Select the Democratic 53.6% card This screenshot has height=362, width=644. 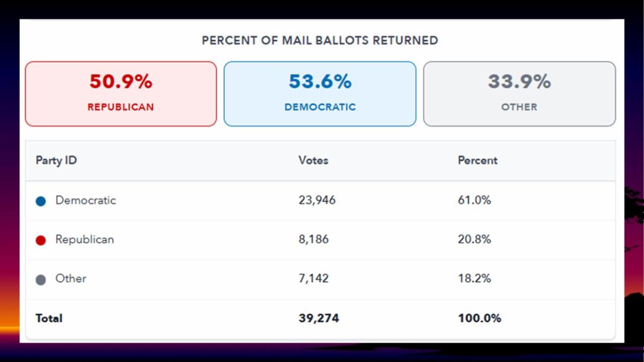point(320,94)
